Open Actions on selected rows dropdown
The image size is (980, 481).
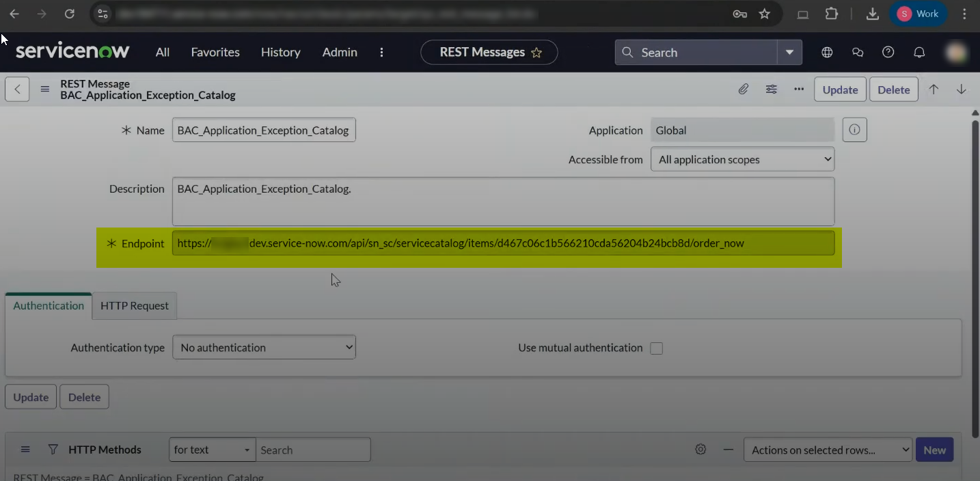click(x=828, y=450)
